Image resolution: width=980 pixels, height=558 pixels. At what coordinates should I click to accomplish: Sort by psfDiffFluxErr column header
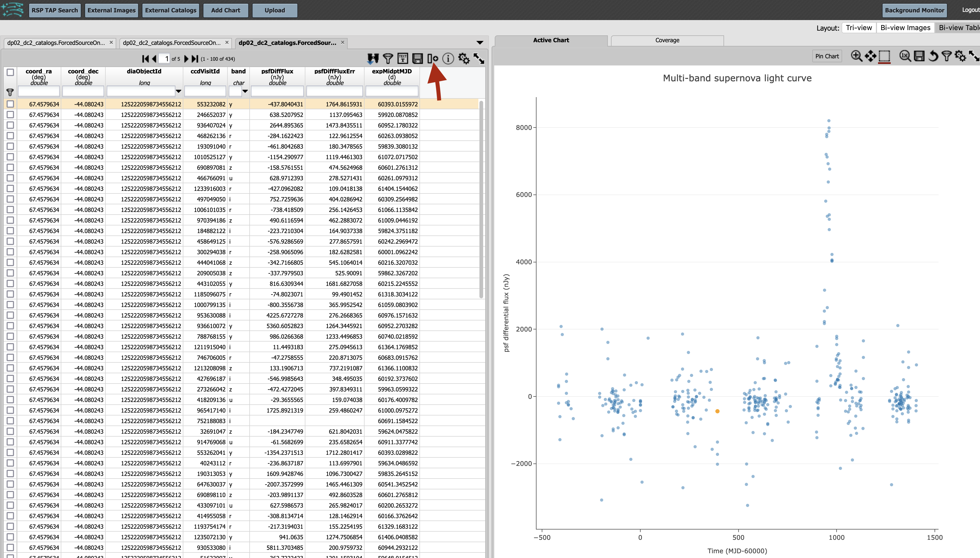tap(335, 71)
